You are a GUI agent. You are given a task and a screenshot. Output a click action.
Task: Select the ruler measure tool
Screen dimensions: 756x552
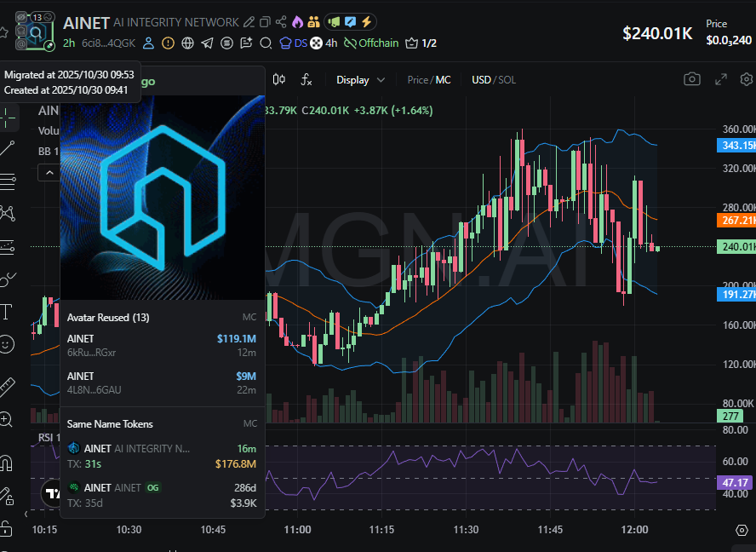pyautogui.click(x=8, y=387)
